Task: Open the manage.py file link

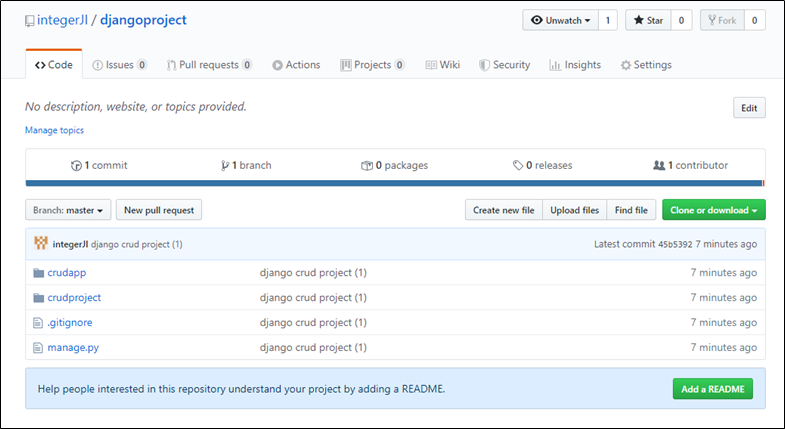Action: (73, 347)
